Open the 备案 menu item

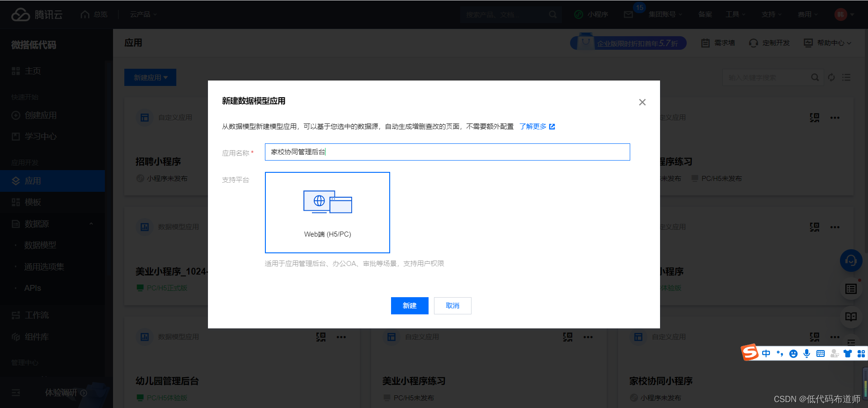tap(705, 14)
